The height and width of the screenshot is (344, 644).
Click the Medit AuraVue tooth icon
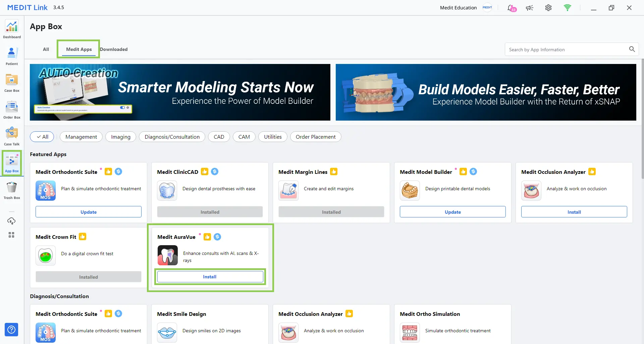point(168,256)
